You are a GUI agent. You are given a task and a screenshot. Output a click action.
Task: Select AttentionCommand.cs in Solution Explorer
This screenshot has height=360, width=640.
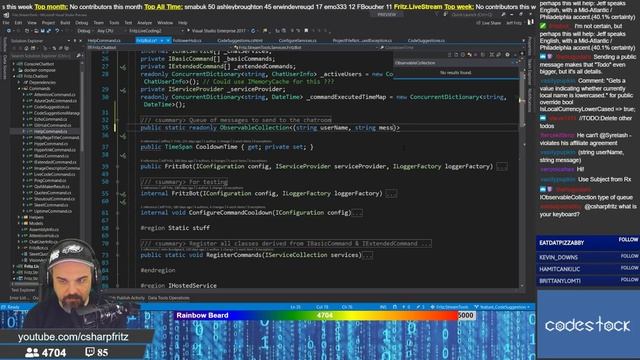[x=55, y=95]
